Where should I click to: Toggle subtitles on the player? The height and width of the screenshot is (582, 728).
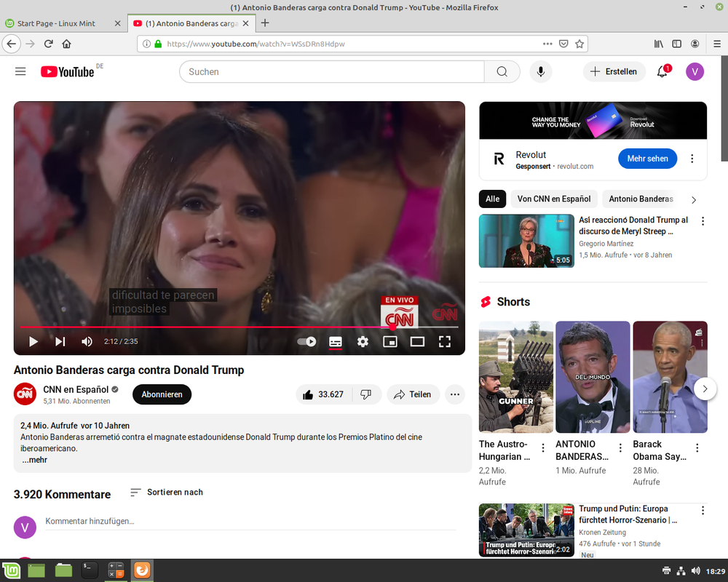click(x=335, y=342)
